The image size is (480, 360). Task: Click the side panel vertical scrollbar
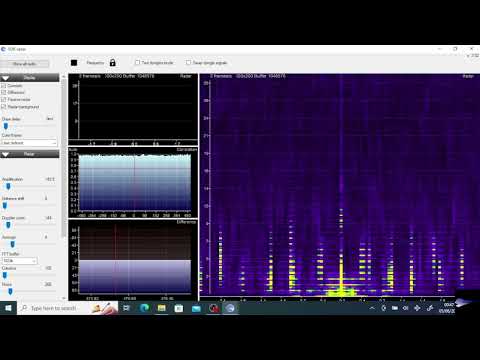(64, 157)
